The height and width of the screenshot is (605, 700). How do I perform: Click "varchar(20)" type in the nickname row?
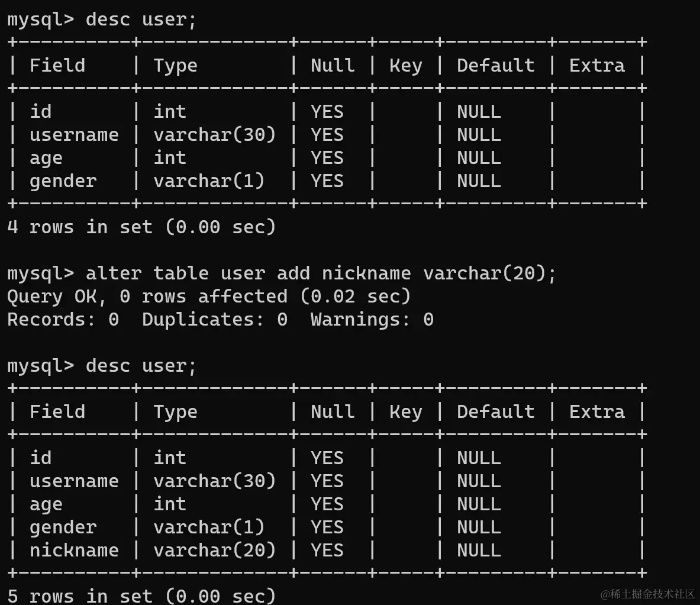pos(214,550)
